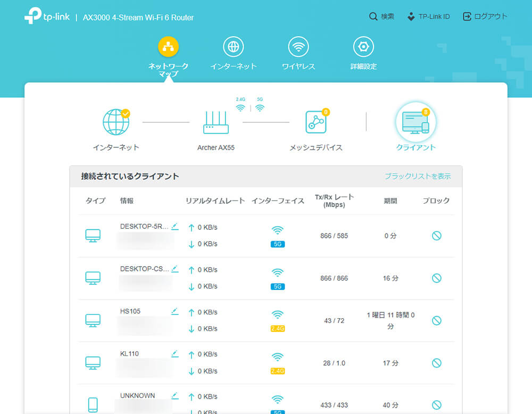
Task: Click the device type icon for HS105
Action: pyautogui.click(x=93, y=320)
